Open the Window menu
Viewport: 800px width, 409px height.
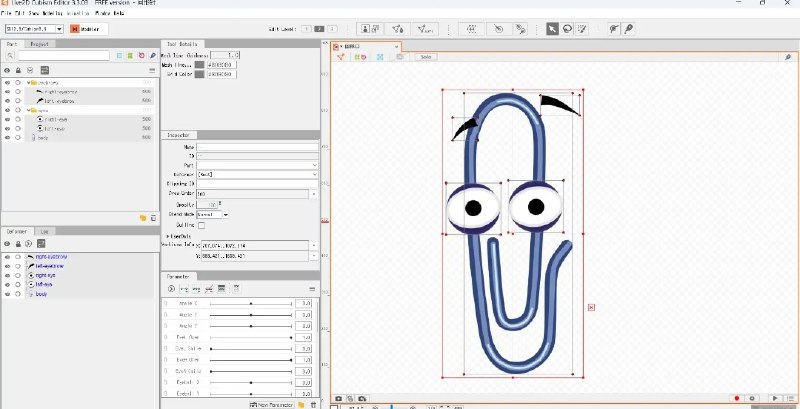pos(103,13)
